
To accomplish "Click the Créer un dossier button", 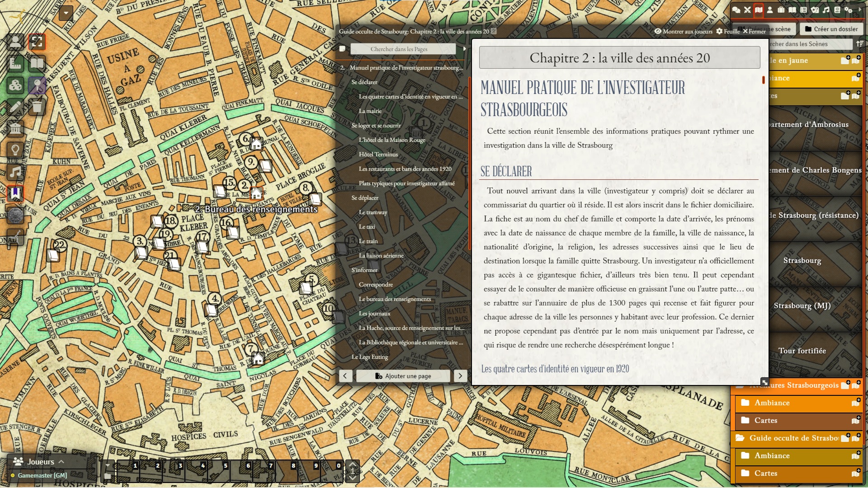I will 831,29.
